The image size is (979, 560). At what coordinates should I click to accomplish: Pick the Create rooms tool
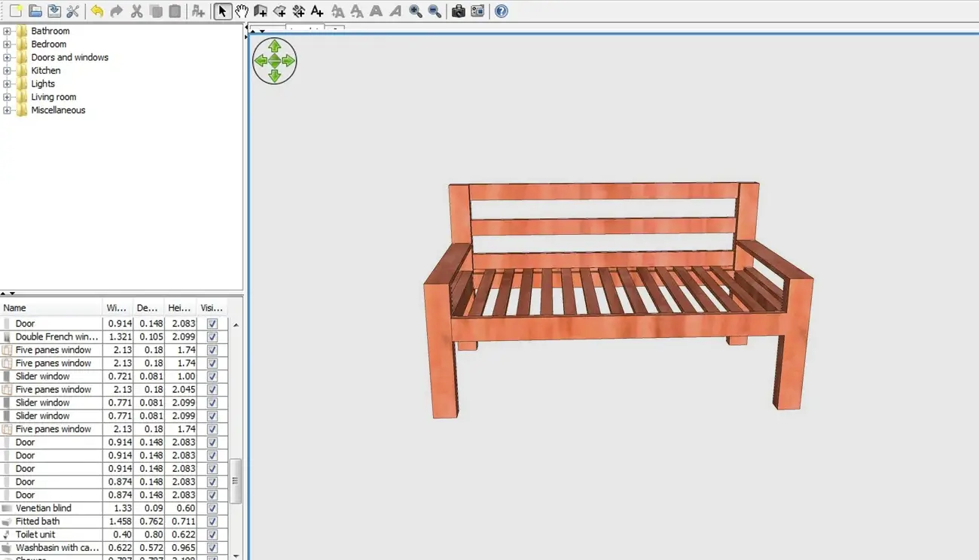point(279,11)
